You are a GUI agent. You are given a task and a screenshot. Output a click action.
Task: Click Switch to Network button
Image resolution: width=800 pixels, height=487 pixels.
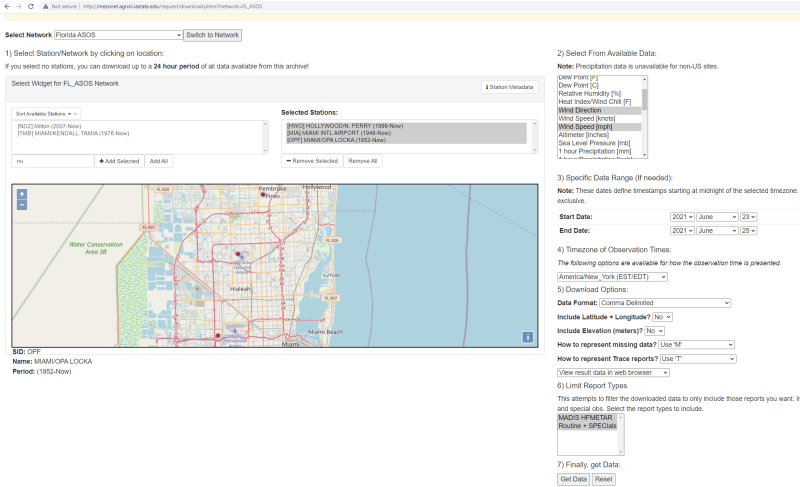(x=212, y=35)
